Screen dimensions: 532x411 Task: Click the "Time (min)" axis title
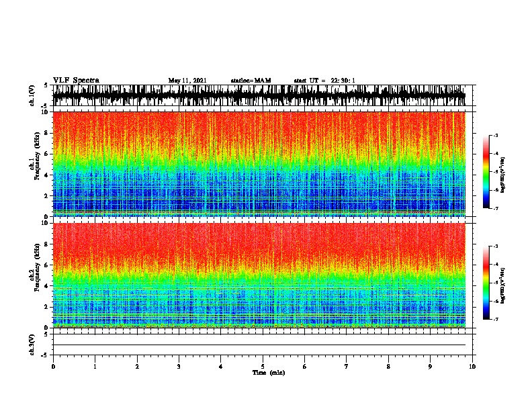point(269,373)
